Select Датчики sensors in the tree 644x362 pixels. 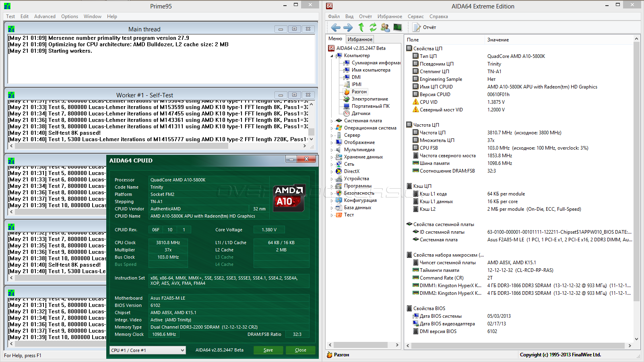(361, 113)
